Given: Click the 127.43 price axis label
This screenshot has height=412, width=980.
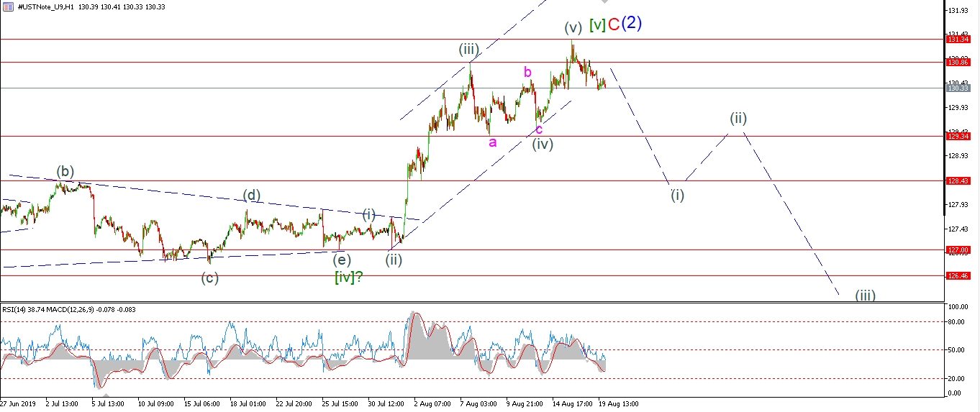Looking at the screenshot, I should 958,229.
